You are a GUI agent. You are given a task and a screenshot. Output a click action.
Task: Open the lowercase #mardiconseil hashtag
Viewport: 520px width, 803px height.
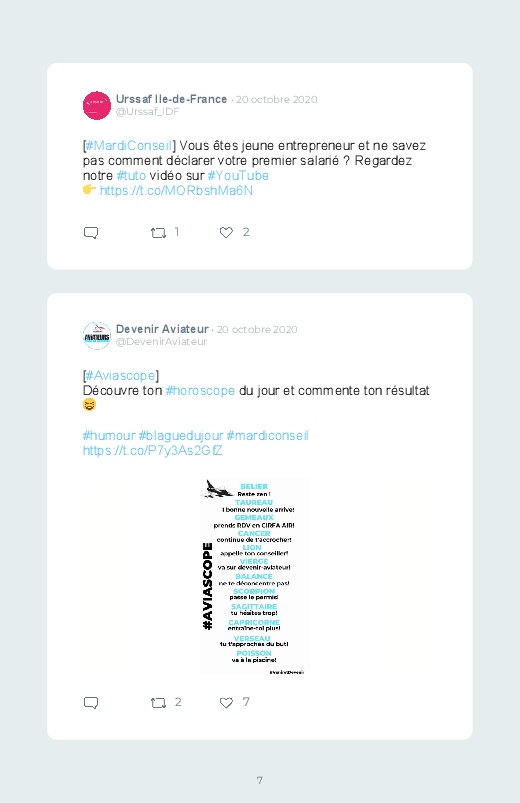coord(267,436)
